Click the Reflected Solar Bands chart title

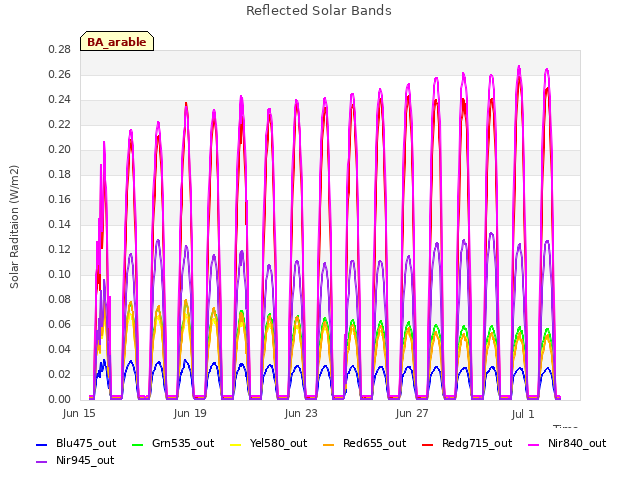pos(319,11)
